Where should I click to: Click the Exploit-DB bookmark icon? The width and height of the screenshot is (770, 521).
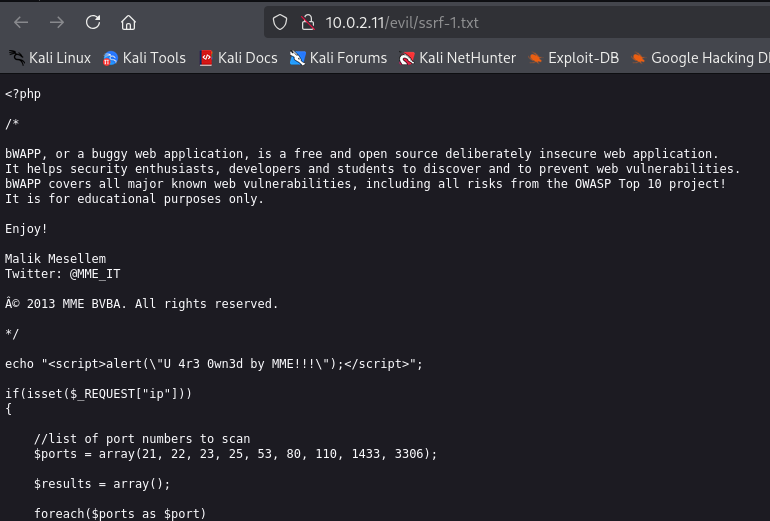click(536, 58)
